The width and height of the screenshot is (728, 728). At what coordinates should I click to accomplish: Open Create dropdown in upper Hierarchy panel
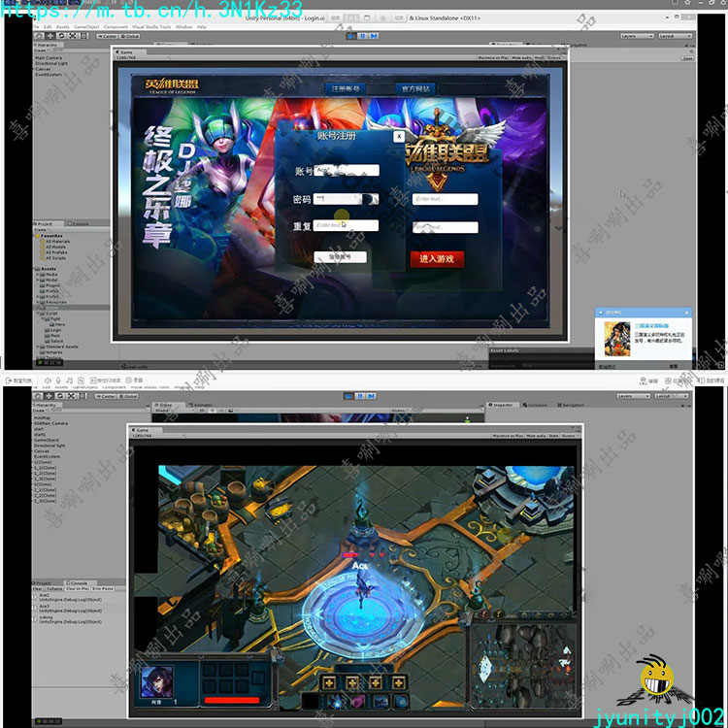41,50
